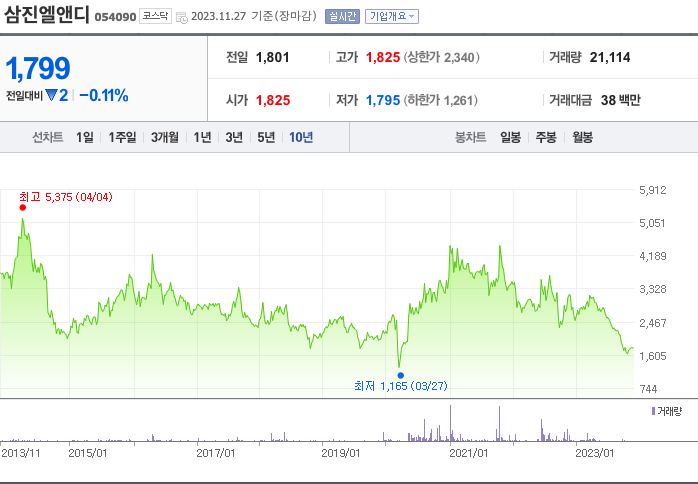Click the calendar clock icon beside the date
The height and width of the screenshot is (484, 698).
click(x=181, y=17)
